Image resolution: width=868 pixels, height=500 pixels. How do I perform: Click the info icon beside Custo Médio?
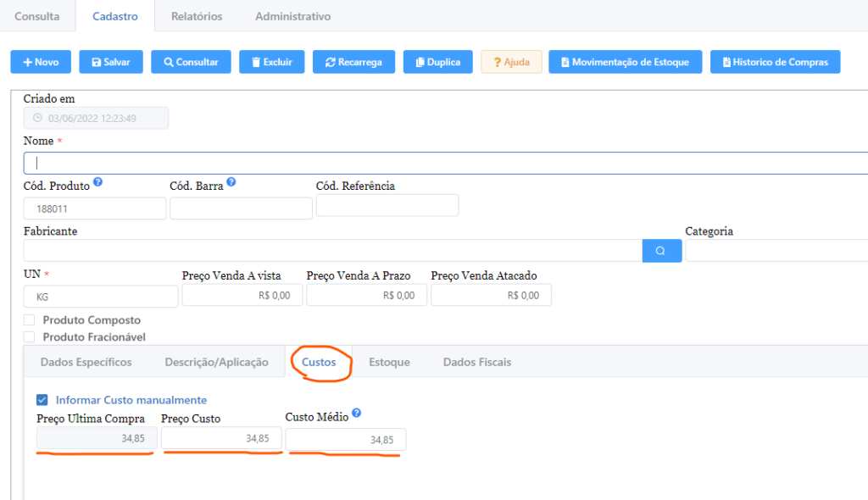356,414
